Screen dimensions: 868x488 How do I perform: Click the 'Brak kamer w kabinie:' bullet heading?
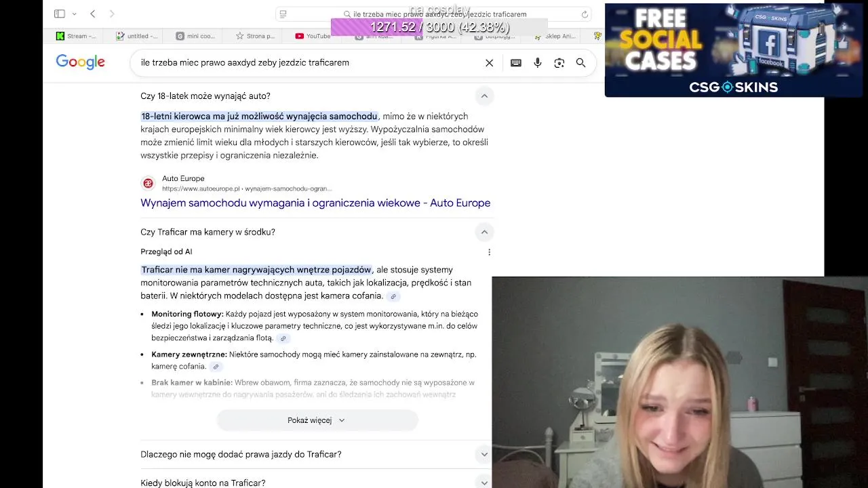pyautogui.click(x=192, y=383)
